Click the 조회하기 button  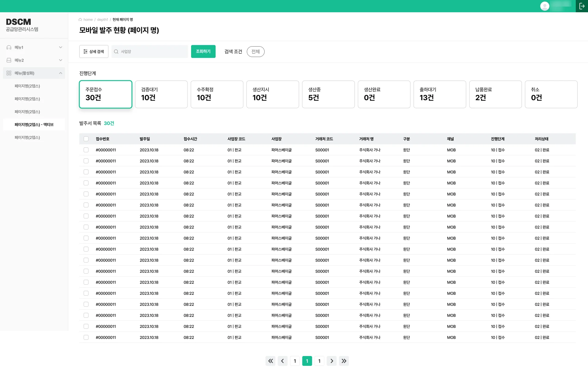[203, 51]
